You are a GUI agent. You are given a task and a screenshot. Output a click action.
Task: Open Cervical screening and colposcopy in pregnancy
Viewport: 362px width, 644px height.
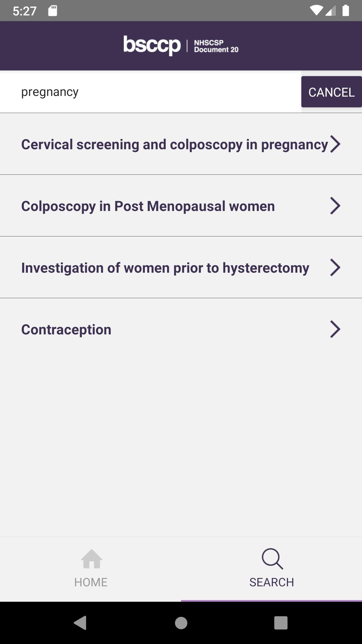coord(181,144)
